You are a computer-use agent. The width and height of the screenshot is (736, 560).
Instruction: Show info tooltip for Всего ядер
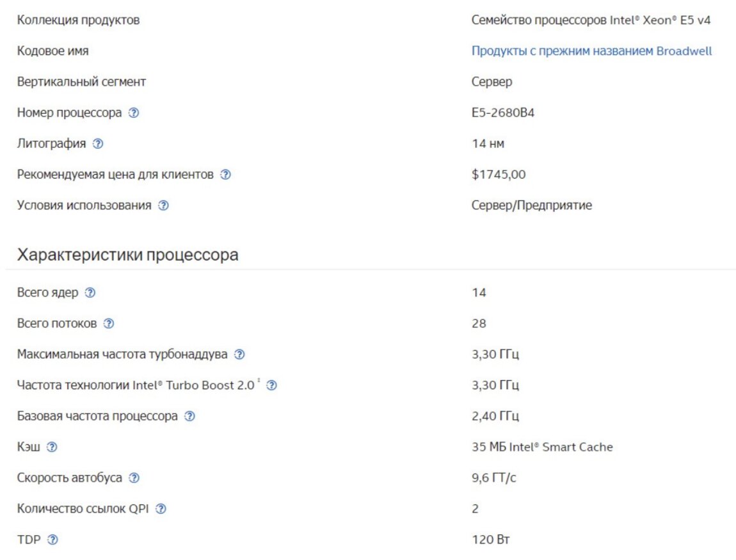click(x=90, y=292)
